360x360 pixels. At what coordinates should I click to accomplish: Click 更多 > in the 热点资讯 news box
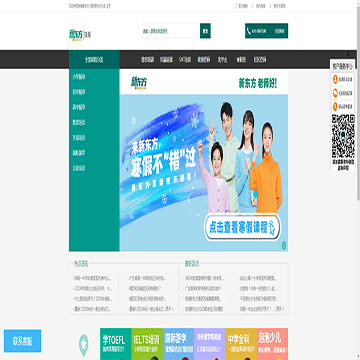[x=169, y=309]
